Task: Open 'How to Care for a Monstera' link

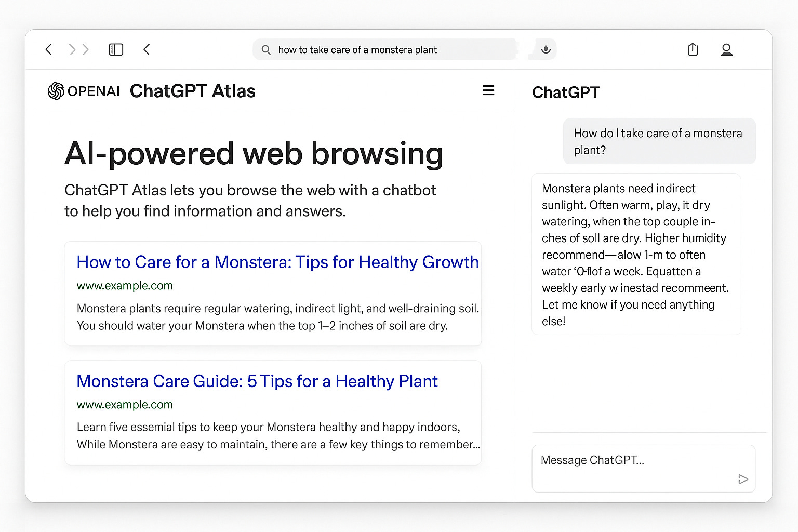Action: (277, 262)
